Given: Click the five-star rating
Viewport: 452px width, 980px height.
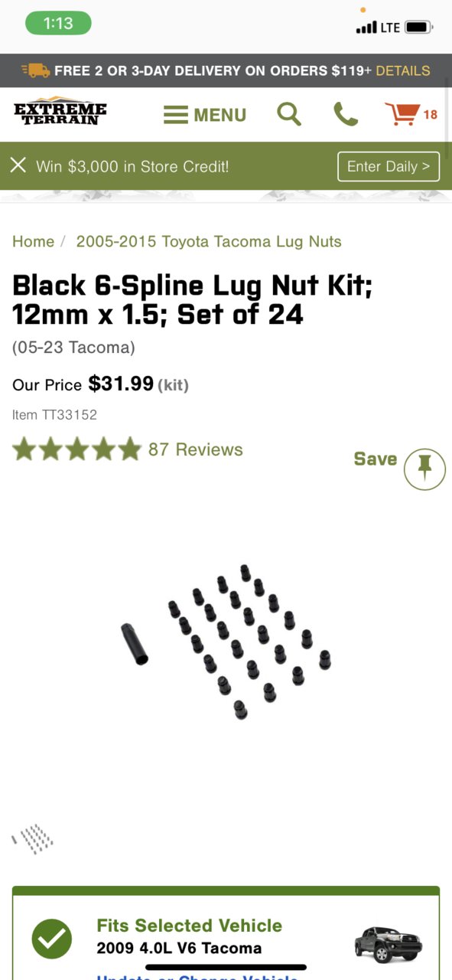Looking at the screenshot, I should [76, 449].
